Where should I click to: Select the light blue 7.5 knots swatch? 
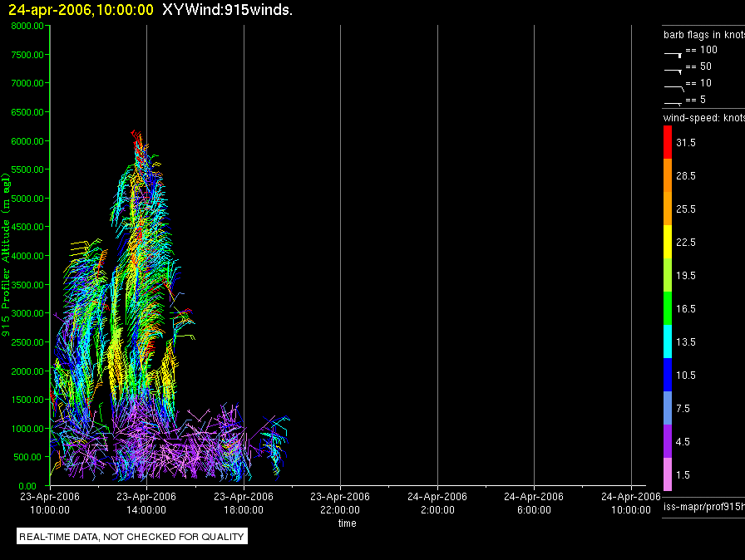point(668,408)
